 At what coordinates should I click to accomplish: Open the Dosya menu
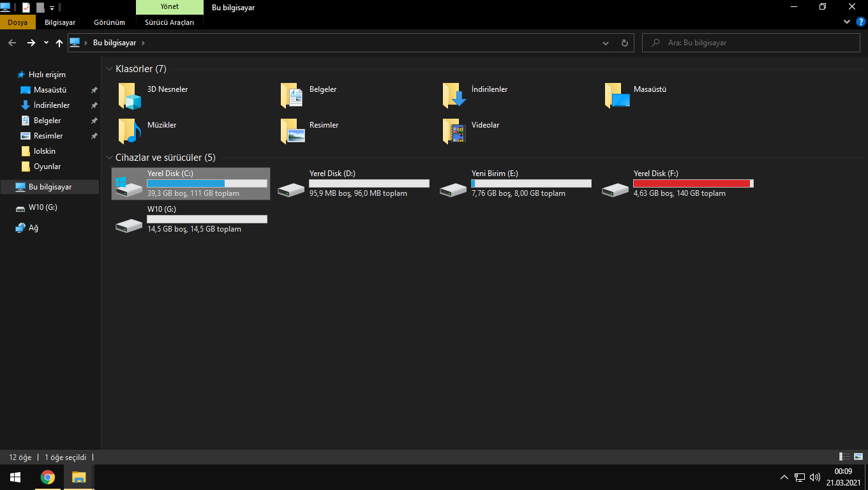click(17, 22)
